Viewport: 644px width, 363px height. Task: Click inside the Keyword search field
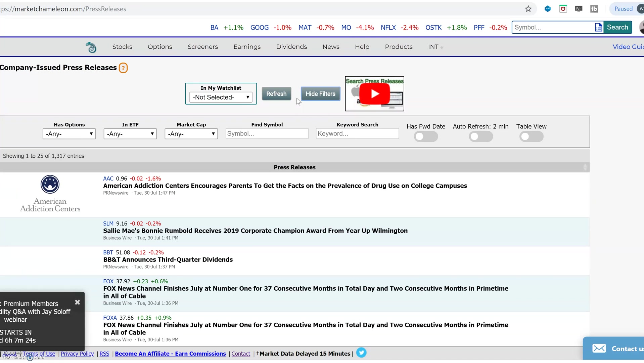pyautogui.click(x=357, y=133)
